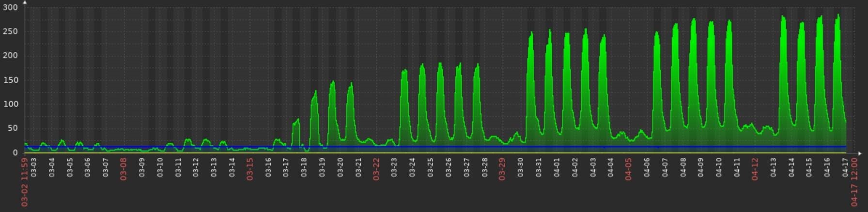Click the 03-18 date label
868x212 pixels.
pos(304,167)
